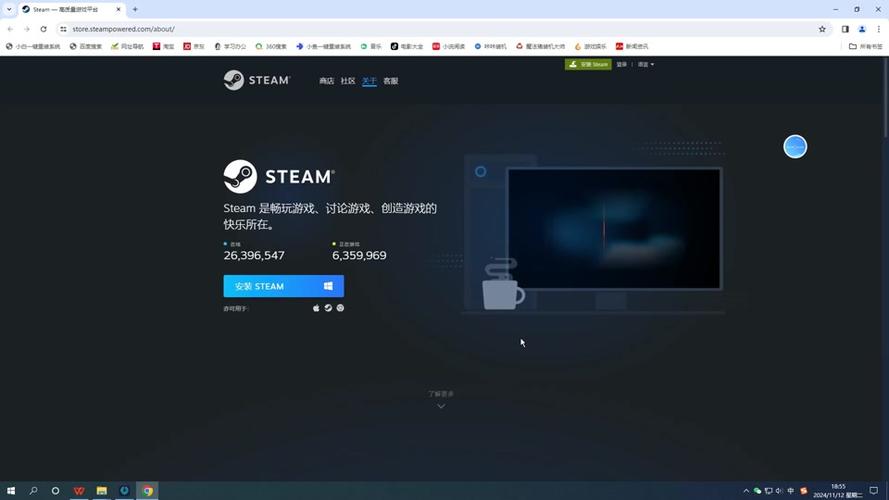
Task: Open the Chrome profile avatar icon
Action: coord(862,29)
